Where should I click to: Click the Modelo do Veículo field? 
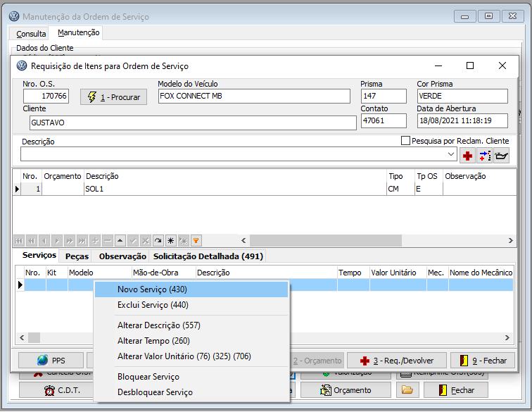point(254,96)
